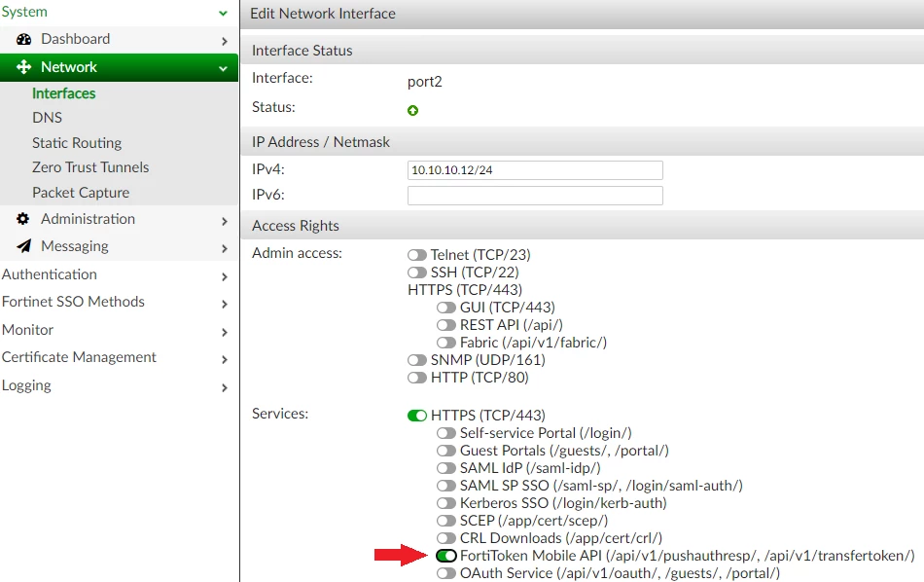Viewport: 924px width, 582px height.
Task: Go to Static Routing
Action: point(77,143)
